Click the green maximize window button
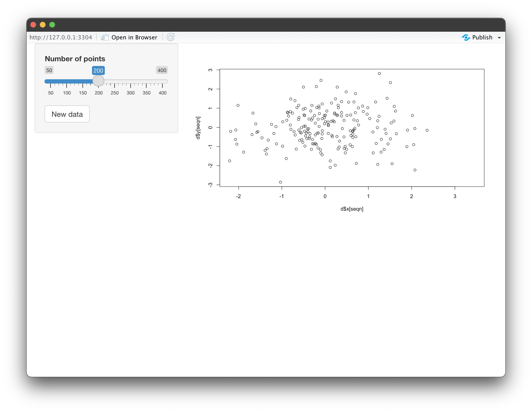The height and width of the screenshot is (412, 532). (x=52, y=25)
